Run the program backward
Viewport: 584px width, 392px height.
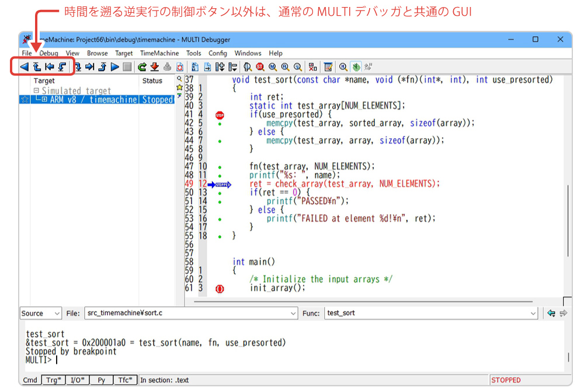pyautogui.click(x=25, y=67)
